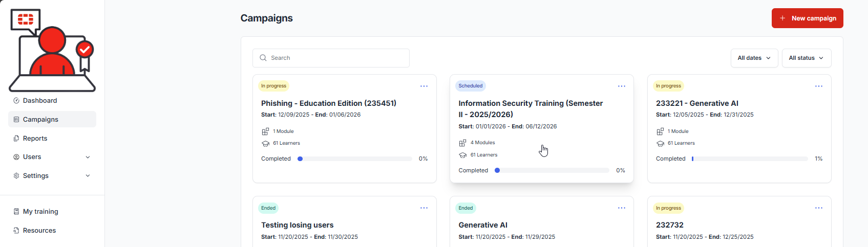
Task: Open the ended Generative AI campaign
Action: pos(483,225)
